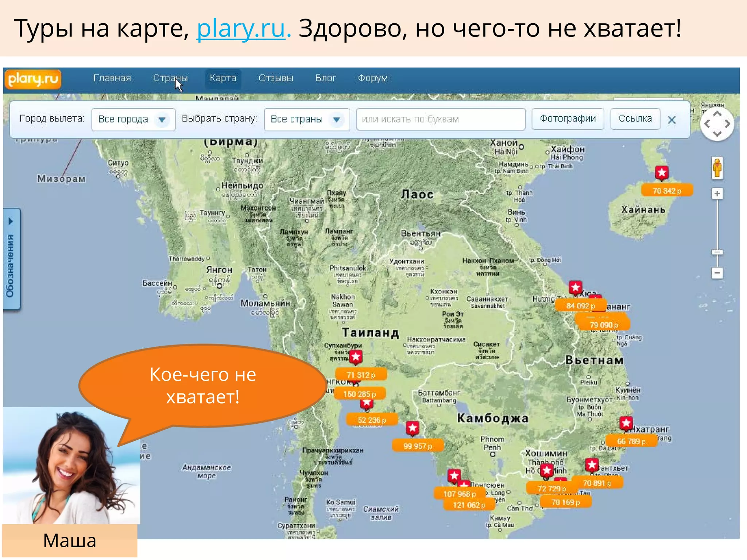Image resolution: width=747 pixels, height=560 pixels.
Task: Click the Таиланд country label
Action: click(x=371, y=332)
